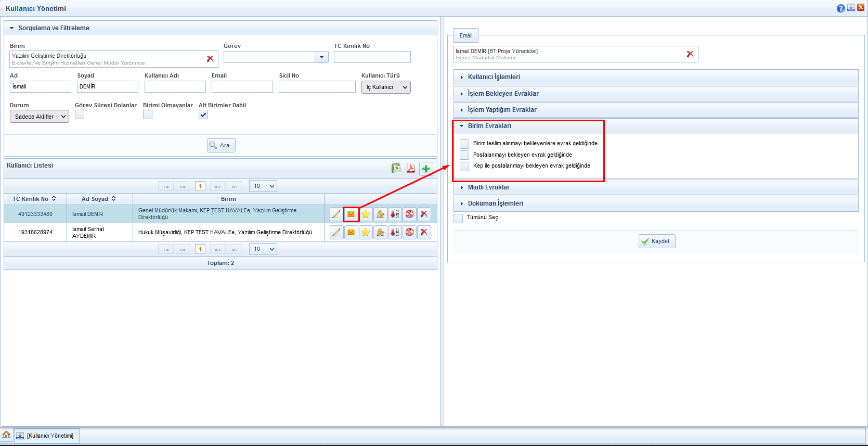Enable Postalanmayı bekleyen evrak geldiğinde checkbox
Image resolution: width=868 pixels, height=446 pixels.
click(x=464, y=155)
